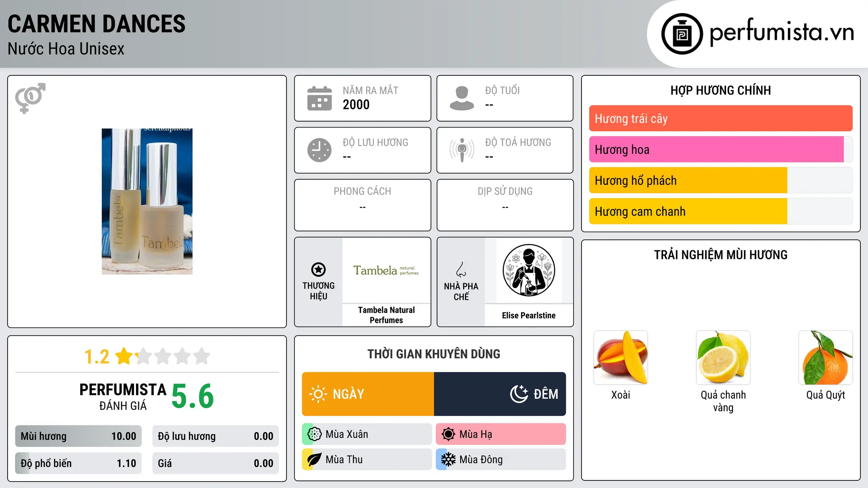
Task: Open the Elise Pearlstine perfumer link
Action: click(529, 316)
